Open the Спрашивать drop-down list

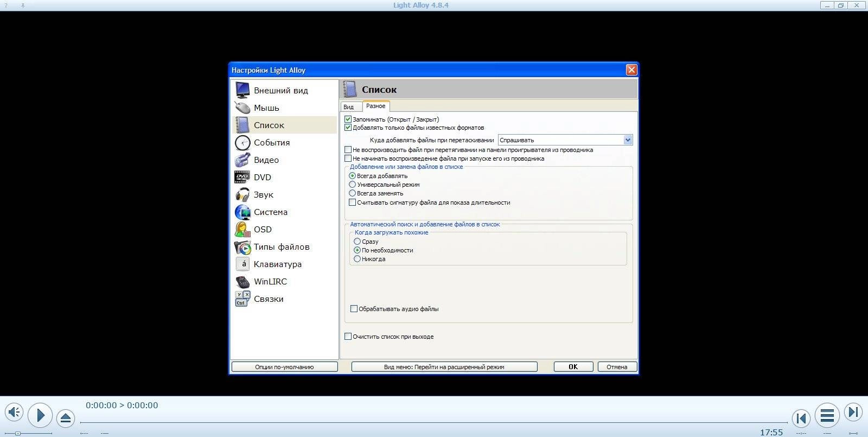[565, 140]
